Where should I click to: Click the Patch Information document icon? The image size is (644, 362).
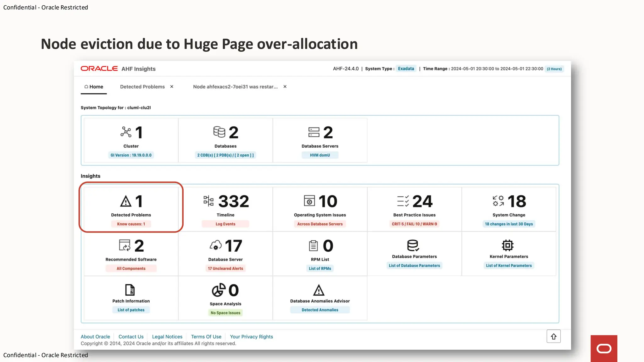click(130, 290)
